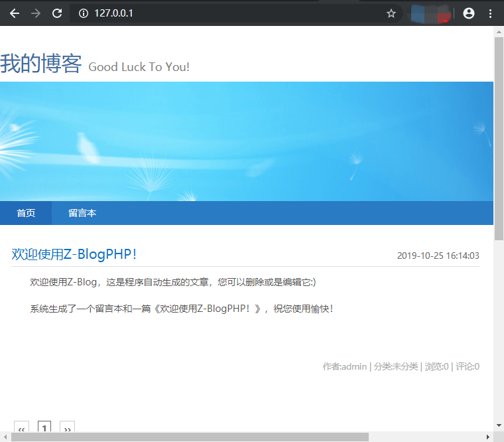Open the Chrome profile avatar
The width and height of the screenshot is (504, 442).
(x=469, y=13)
